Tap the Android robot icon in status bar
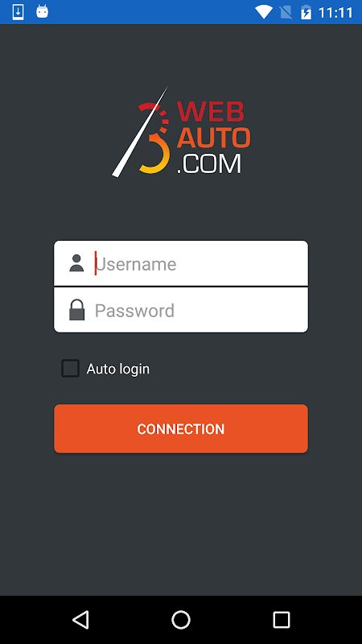This screenshot has height=644, width=362. click(x=42, y=11)
